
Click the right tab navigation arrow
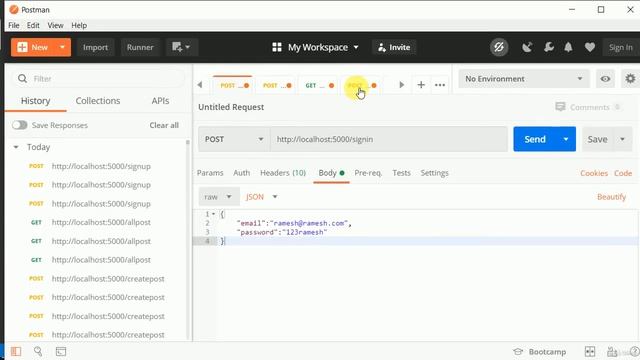tap(402, 85)
